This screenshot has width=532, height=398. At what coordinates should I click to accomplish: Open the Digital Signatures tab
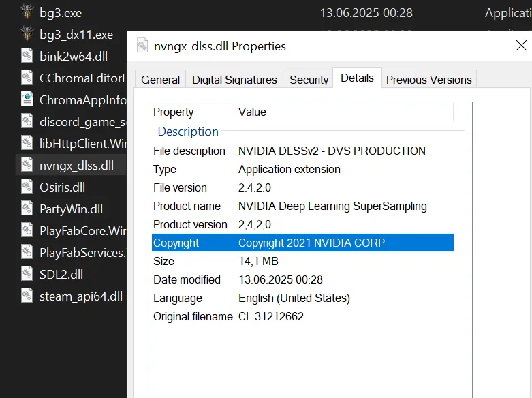tap(234, 80)
